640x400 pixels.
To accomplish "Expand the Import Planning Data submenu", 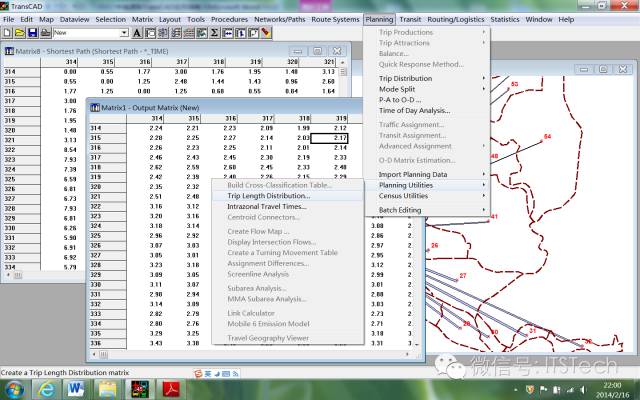I will (427, 174).
